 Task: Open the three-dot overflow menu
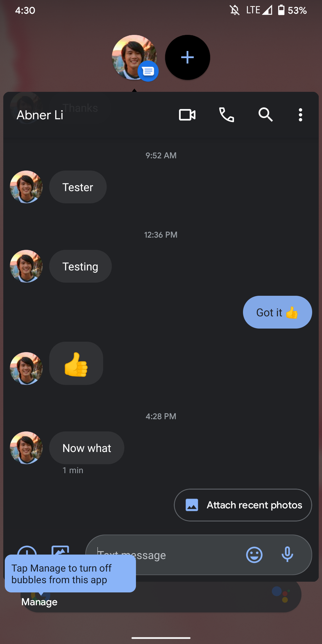point(301,115)
